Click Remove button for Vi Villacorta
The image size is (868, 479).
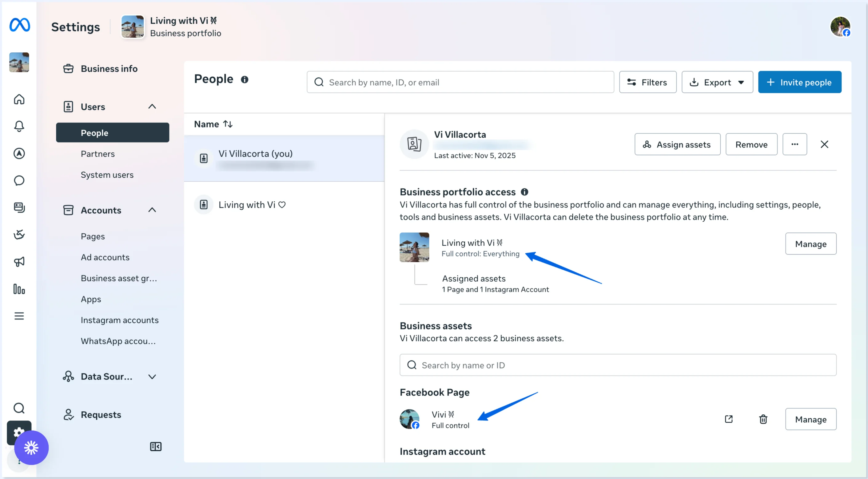tap(751, 144)
